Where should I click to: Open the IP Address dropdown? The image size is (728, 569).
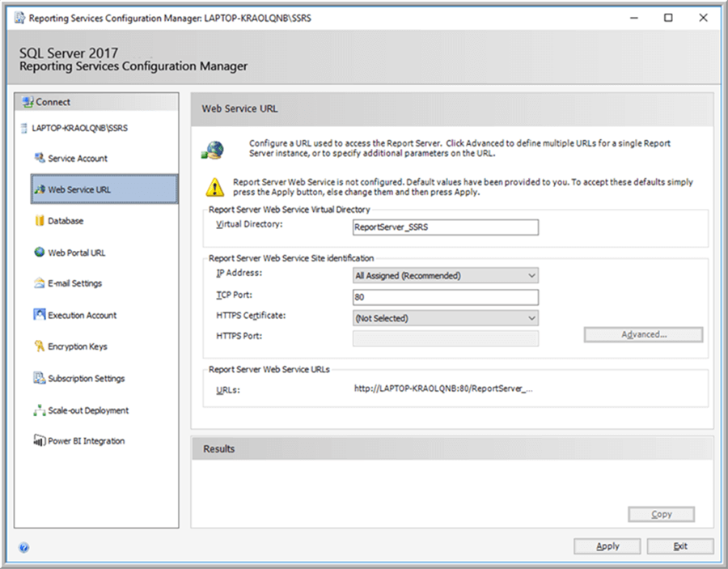(x=446, y=275)
